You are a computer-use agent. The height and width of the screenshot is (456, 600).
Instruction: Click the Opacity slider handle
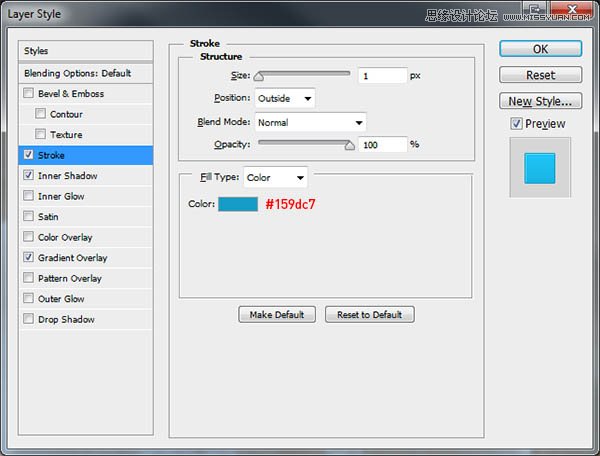click(349, 145)
